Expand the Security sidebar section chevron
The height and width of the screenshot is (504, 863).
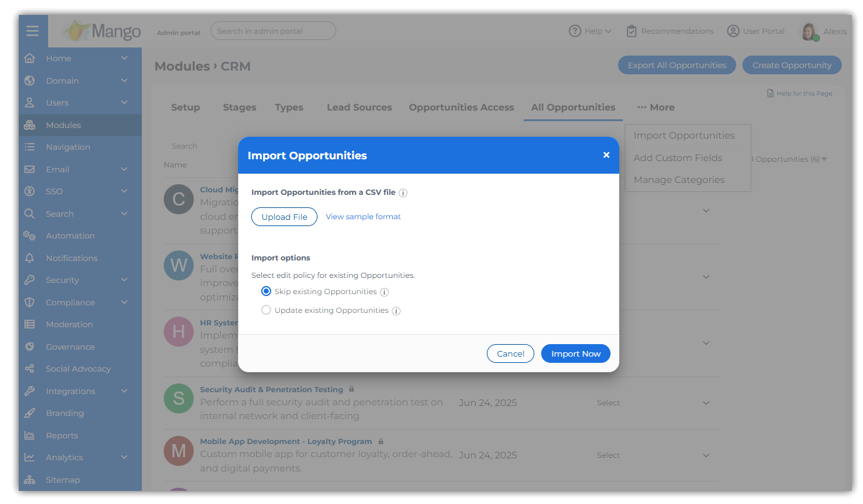(124, 280)
